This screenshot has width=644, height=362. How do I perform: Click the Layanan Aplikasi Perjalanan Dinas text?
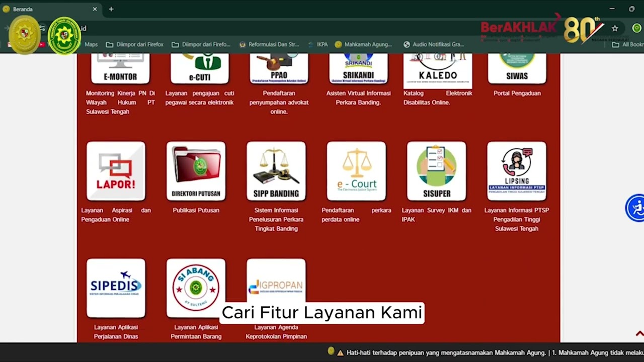point(116,332)
